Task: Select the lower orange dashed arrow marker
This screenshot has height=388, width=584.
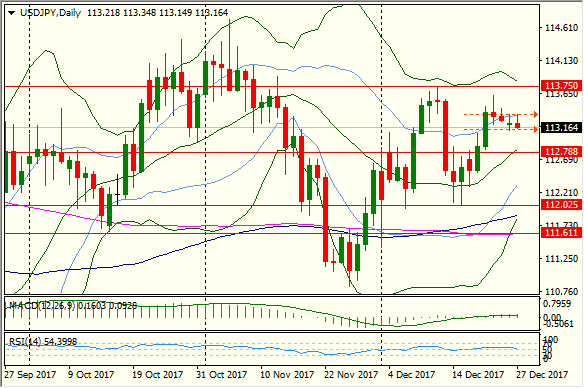Action: [535, 129]
